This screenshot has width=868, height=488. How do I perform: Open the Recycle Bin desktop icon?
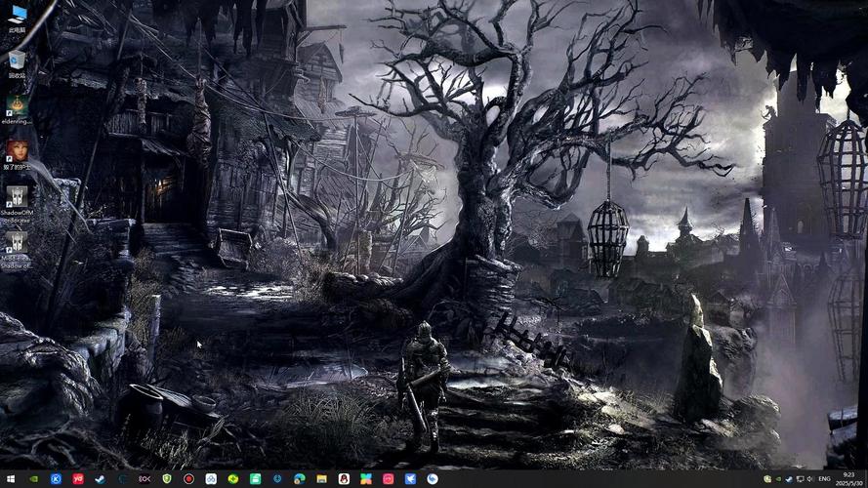18,63
